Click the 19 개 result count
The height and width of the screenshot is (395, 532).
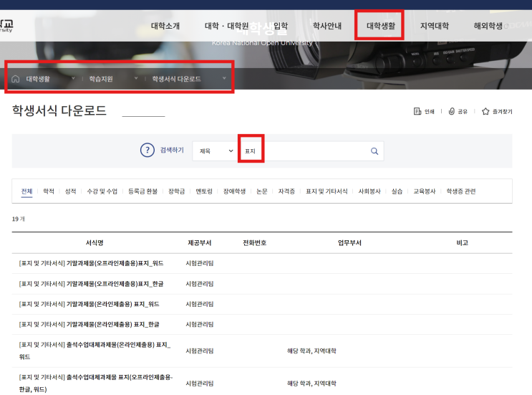tap(19, 219)
